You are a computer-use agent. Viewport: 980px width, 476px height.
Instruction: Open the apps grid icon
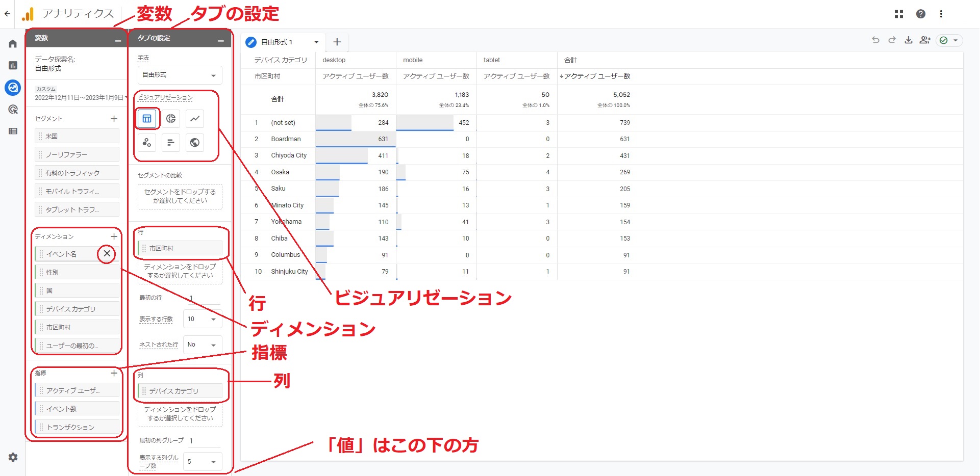[899, 14]
